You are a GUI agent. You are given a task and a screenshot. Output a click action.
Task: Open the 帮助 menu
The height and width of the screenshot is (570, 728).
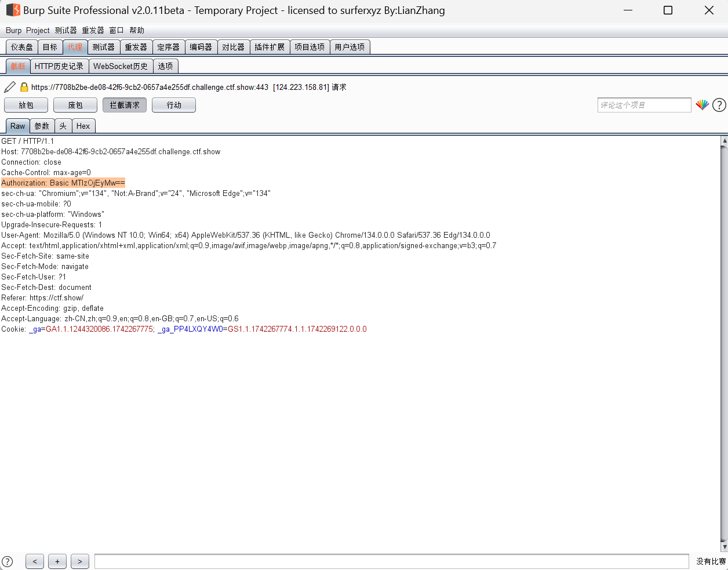pos(137,30)
